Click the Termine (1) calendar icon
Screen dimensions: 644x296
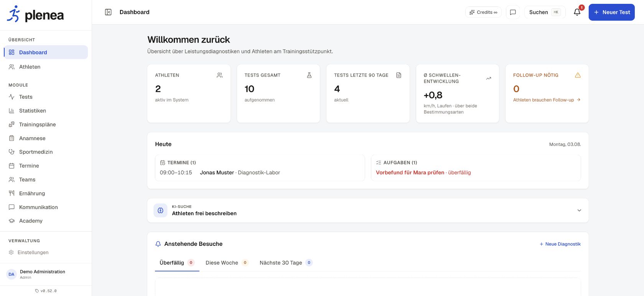[163, 163]
